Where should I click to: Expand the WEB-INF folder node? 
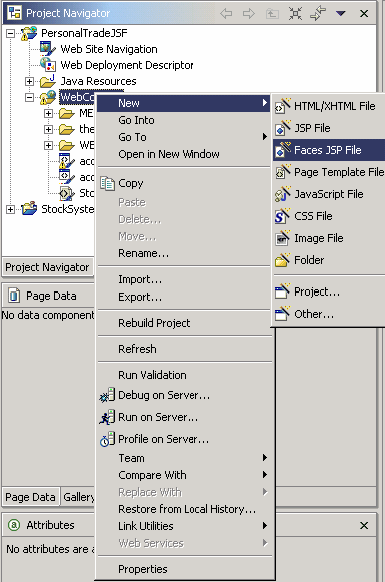48,145
